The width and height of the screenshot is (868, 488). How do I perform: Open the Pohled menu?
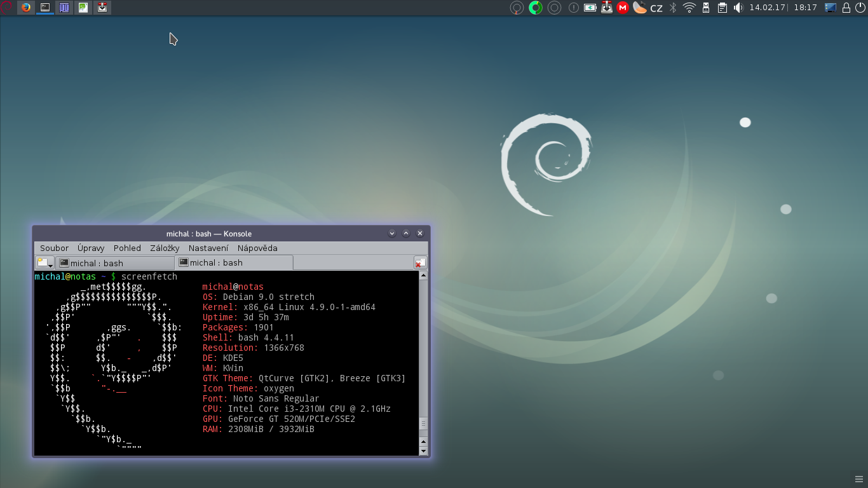click(x=127, y=248)
